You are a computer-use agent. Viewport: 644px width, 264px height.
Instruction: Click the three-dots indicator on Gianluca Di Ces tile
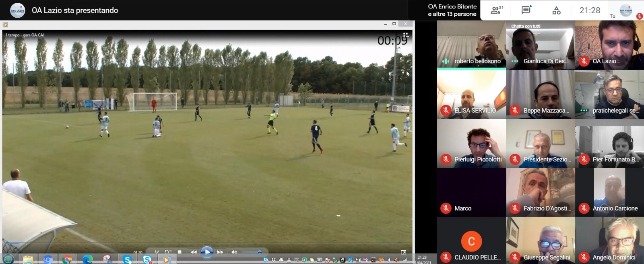(x=515, y=61)
